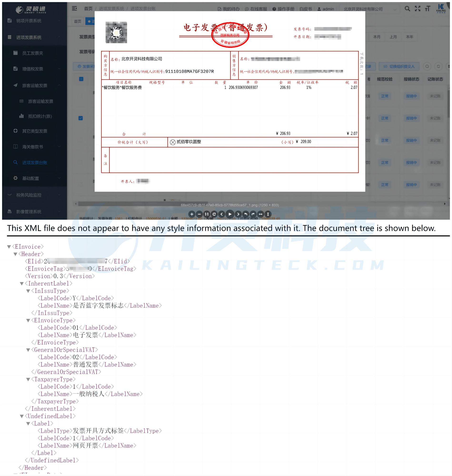This screenshot has width=452, height=476.
Task: Rotate image right in viewer toolbar
Action: point(253,214)
